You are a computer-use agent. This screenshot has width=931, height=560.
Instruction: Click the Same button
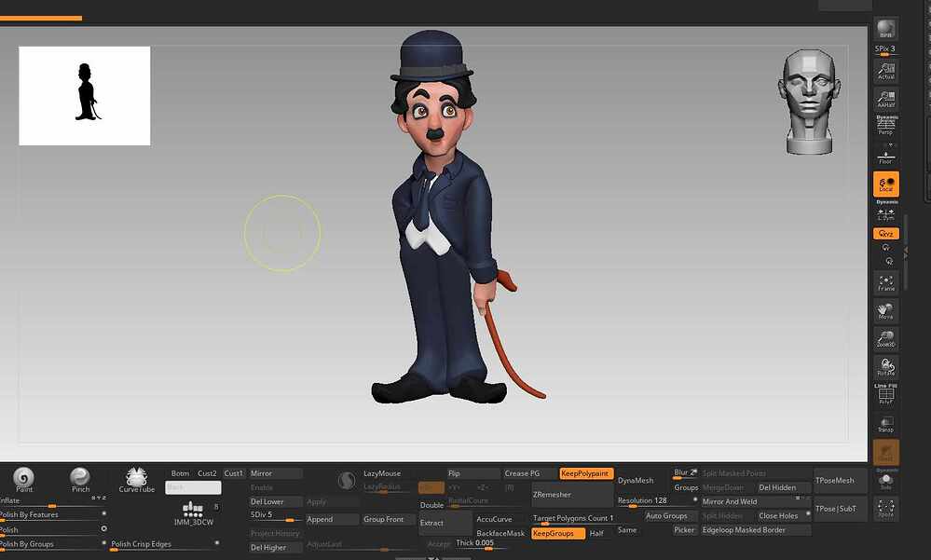click(627, 529)
